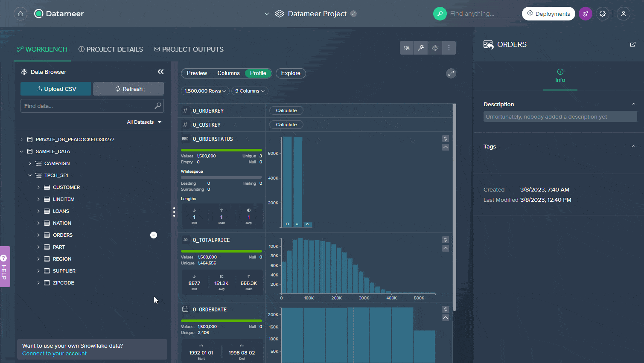Screen dimensions: 644x363
Task: Collapse the O_TOTALPRICE profile section
Action: 446,248
